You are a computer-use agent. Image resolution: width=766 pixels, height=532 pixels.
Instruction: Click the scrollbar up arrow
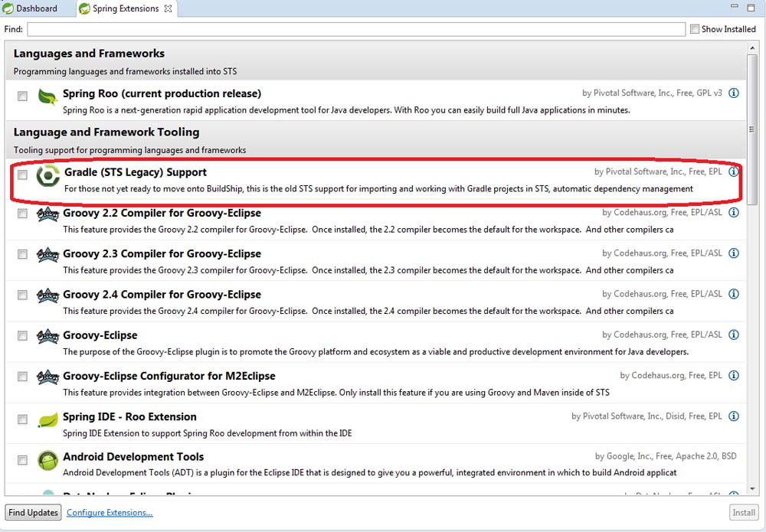(751, 47)
